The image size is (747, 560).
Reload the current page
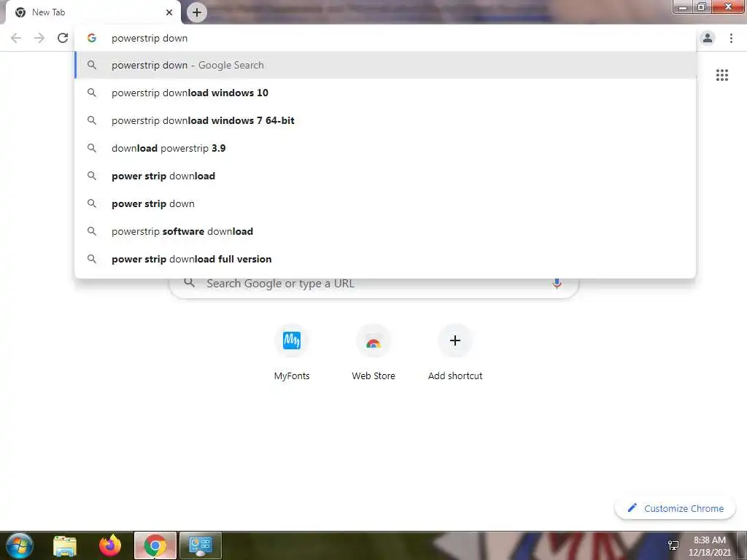click(x=63, y=38)
